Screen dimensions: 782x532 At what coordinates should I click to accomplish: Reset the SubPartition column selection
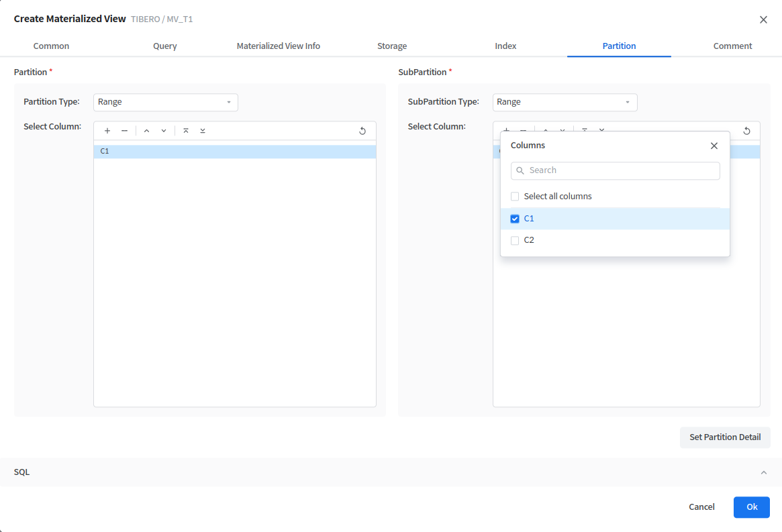pyautogui.click(x=746, y=131)
